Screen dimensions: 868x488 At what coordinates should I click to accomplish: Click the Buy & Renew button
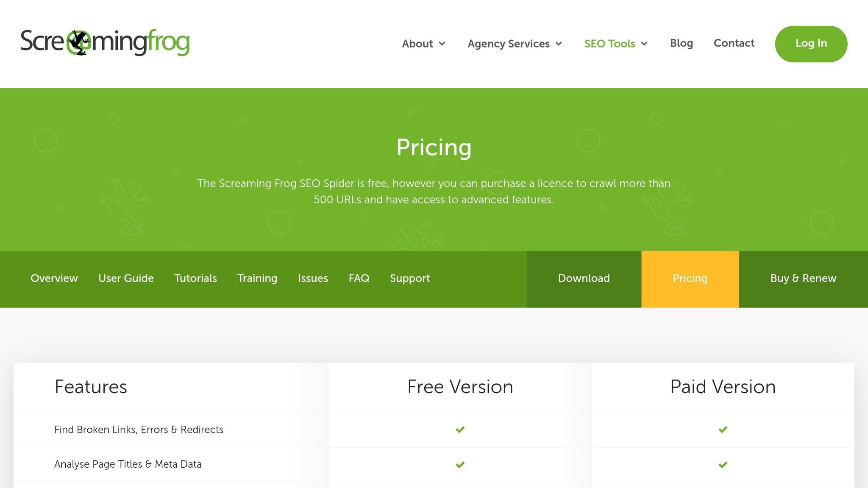(804, 279)
